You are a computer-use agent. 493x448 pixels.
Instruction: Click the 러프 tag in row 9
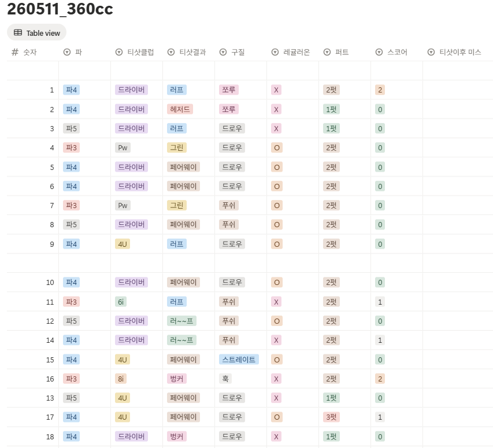177,244
